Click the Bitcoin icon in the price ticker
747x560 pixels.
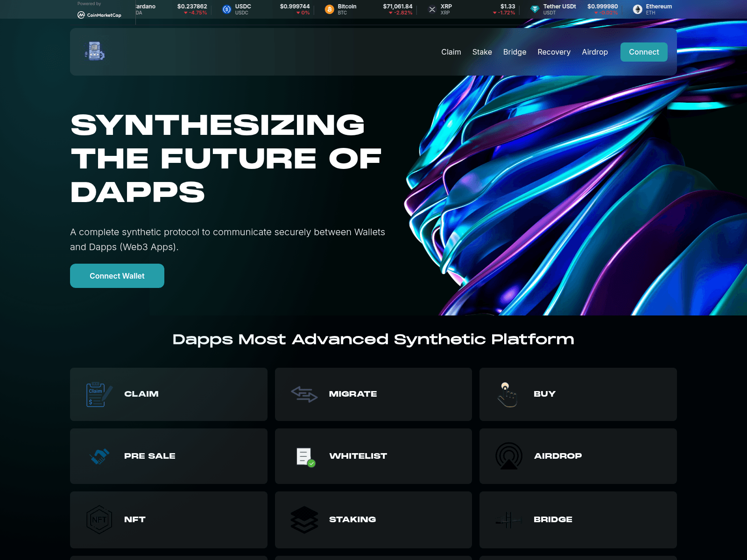329,9
